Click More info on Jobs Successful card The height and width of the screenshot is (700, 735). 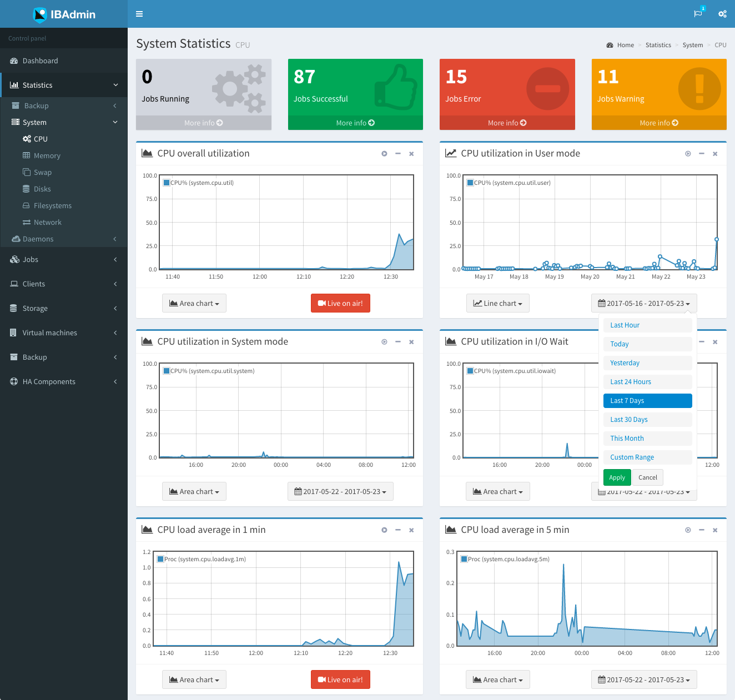[355, 123]
